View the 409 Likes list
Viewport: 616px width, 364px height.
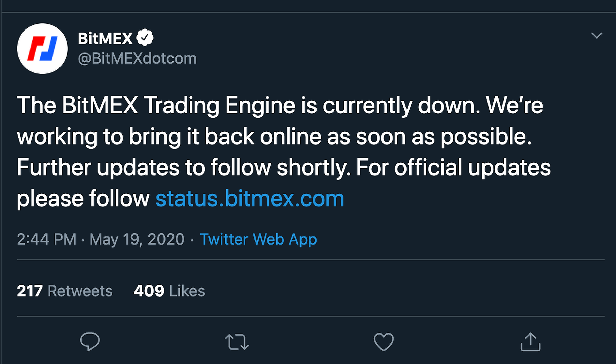(x=169, y=291)
